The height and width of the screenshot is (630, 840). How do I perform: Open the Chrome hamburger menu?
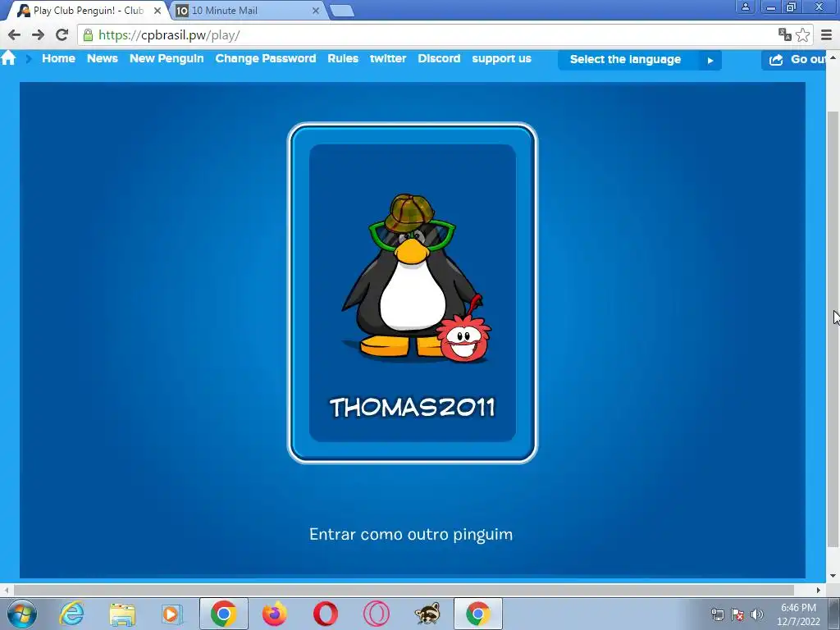827,34
